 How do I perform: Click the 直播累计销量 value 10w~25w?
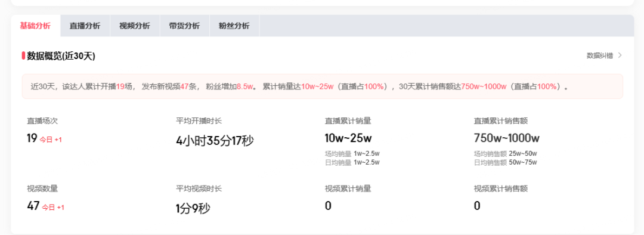348,138
